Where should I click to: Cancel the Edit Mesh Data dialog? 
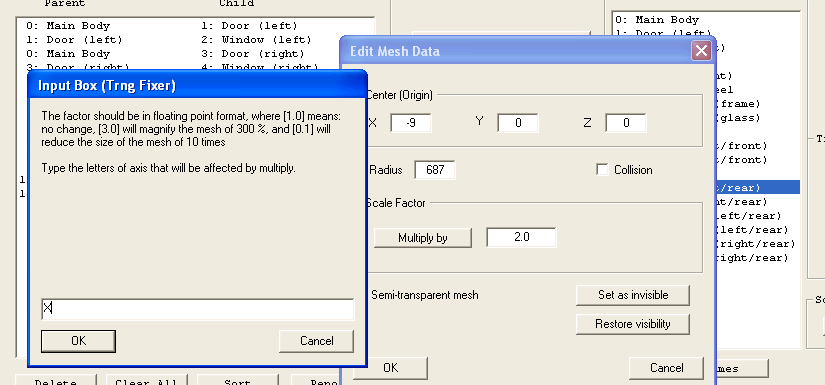666,368
